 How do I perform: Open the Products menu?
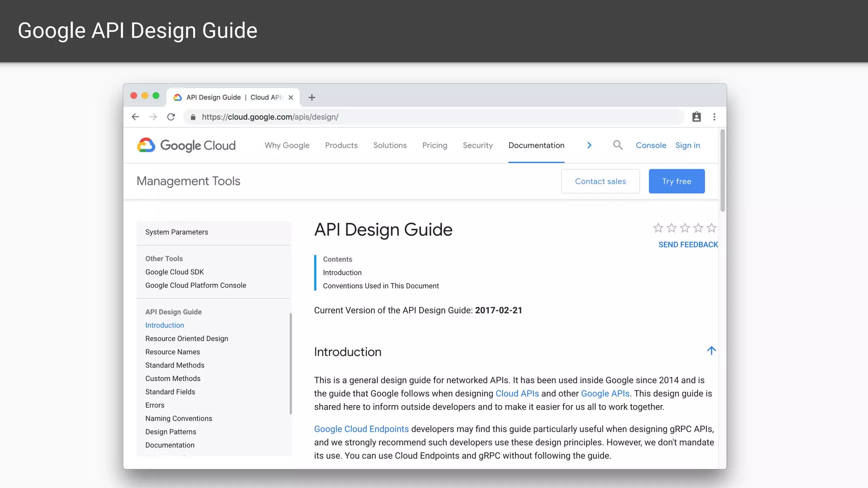(x=341, y=145)
